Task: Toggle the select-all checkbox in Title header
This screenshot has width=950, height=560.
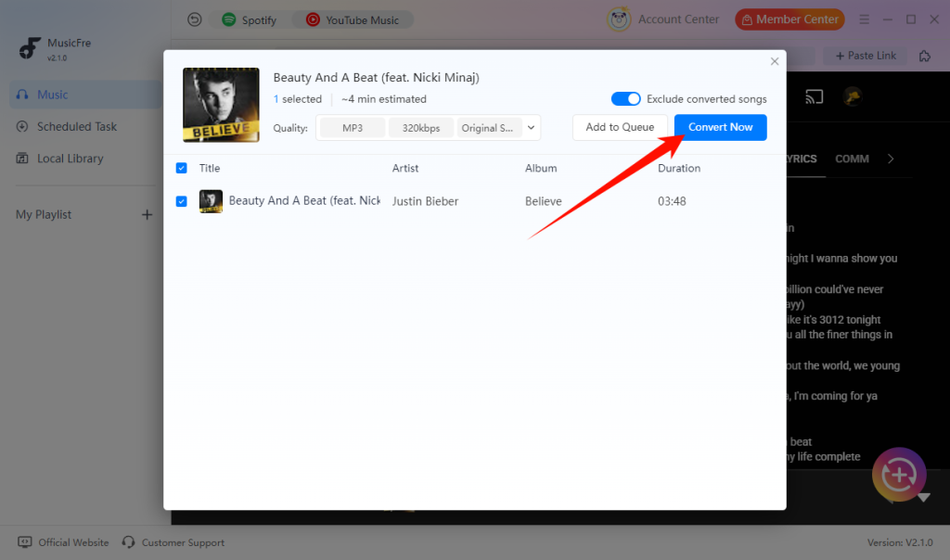Action: click(181, 168)
